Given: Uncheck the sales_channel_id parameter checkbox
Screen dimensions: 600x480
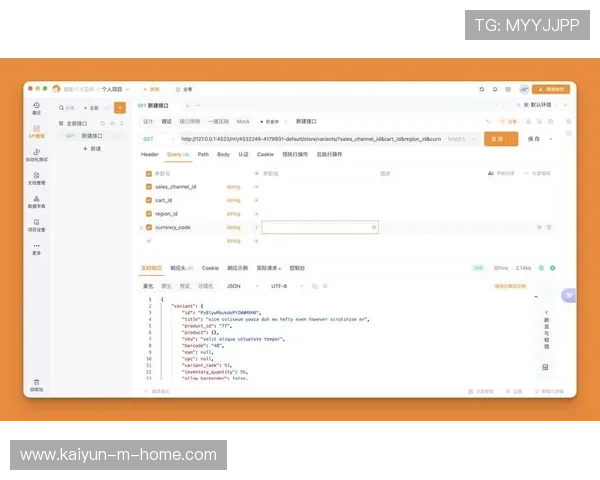Looking at the screenshot, I should [149, 186].
